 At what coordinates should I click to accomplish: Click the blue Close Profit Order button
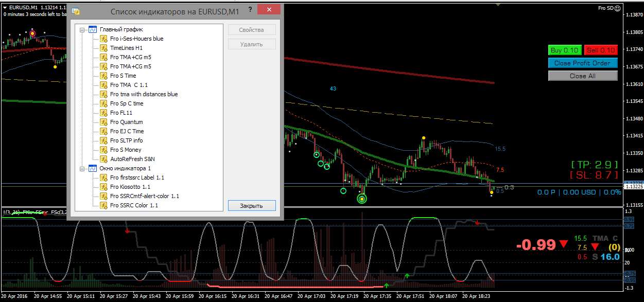(583, 63)
